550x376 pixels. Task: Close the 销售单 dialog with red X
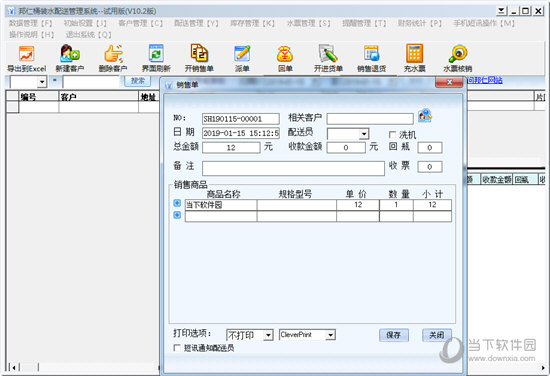click(x=449, y=82)
